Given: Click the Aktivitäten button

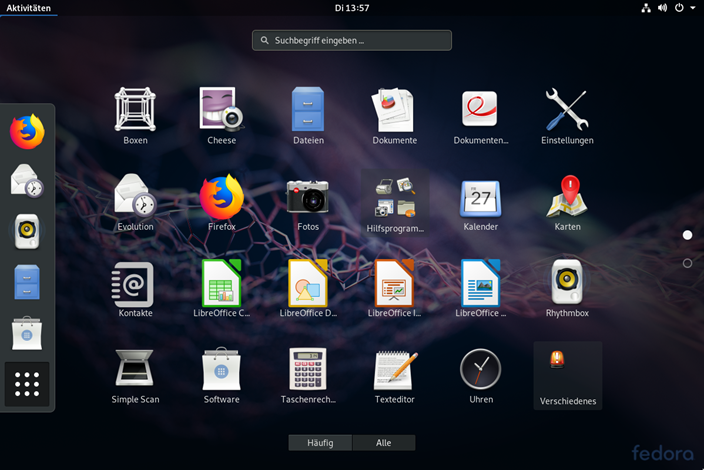Looking at the screenshot, I should tap(28, 8).
